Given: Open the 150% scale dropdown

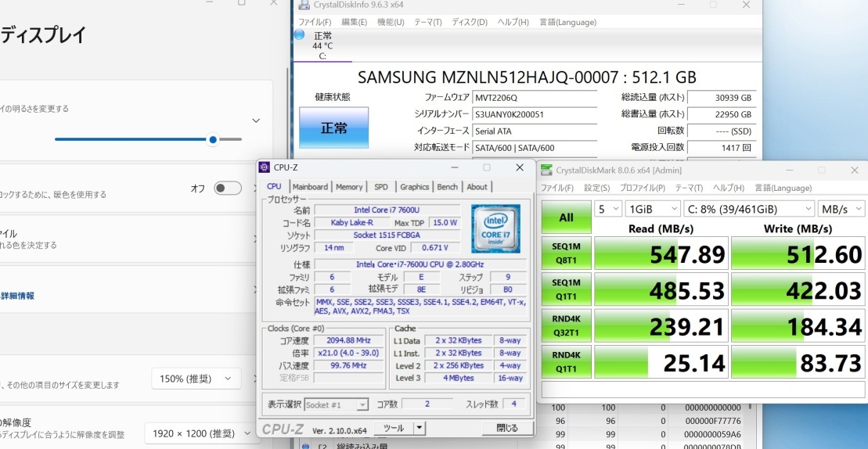Looking at the screenshot, I should 196,379.
